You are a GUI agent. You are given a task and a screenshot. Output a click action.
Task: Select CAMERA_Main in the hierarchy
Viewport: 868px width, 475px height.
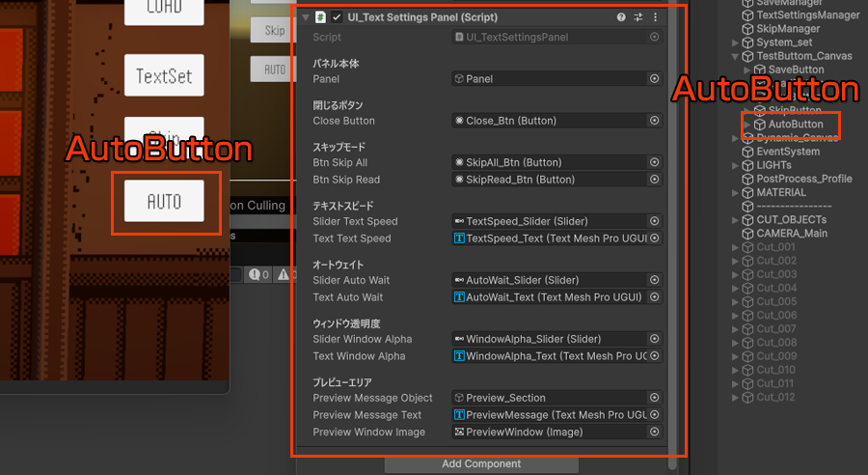pos(791,233)
